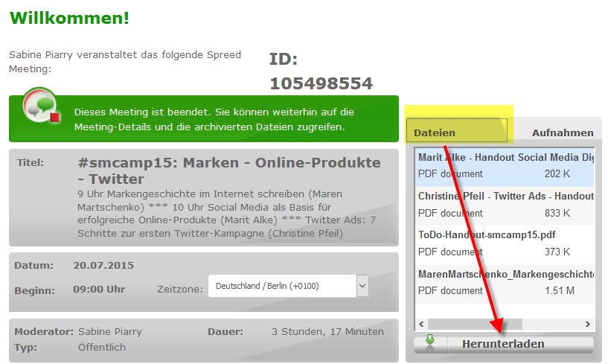This screenshot has width=608, height=364.
Task: Click the start time 09:00 Uhr
Action: (99, 290)
